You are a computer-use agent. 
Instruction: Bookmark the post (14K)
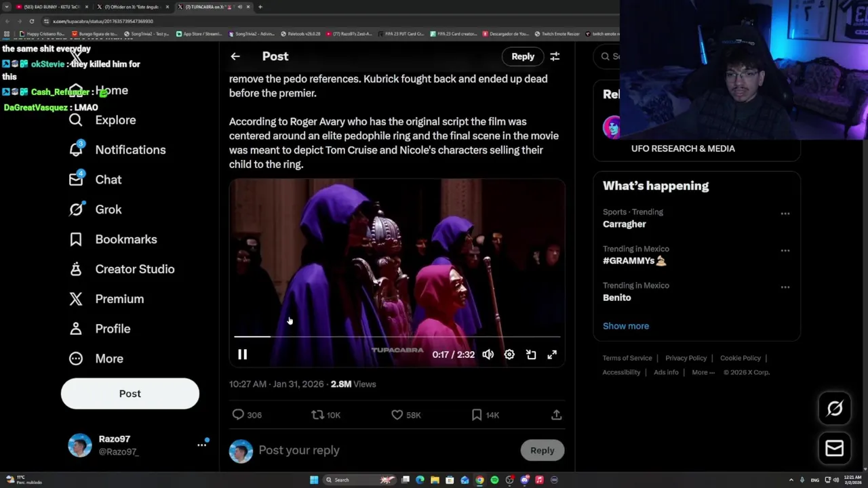[485, 415]
